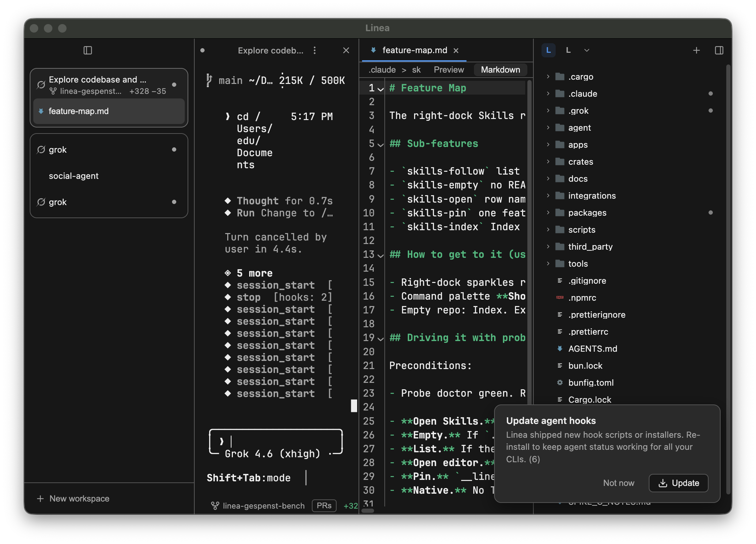
Task: Click the agent icon on Explore codebase workspace
Action: (x=41, y=84)
